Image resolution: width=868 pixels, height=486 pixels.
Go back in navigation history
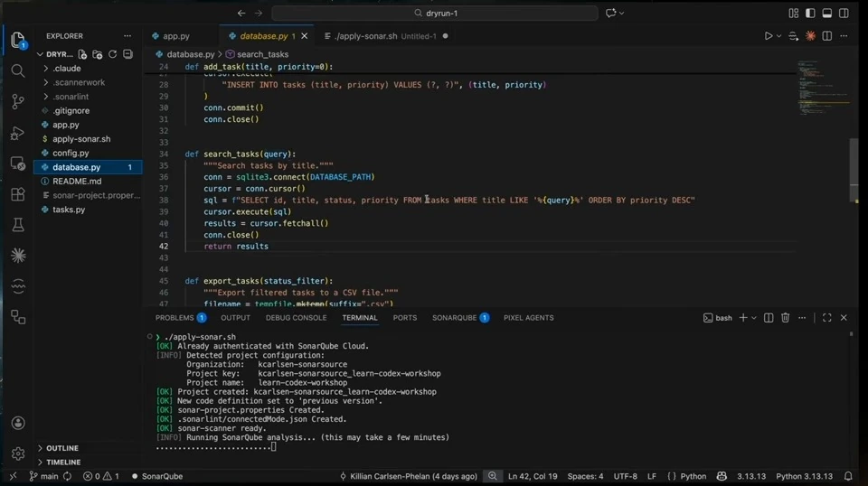[241, 13]
